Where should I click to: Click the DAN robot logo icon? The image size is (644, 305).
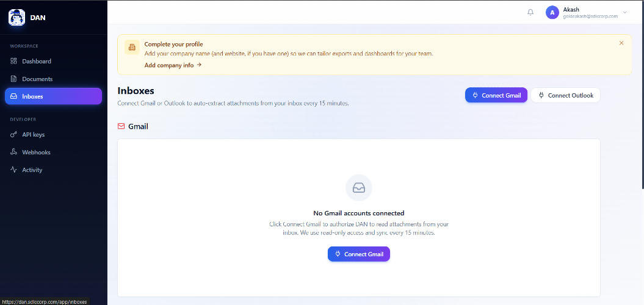[x=17, y=18]
